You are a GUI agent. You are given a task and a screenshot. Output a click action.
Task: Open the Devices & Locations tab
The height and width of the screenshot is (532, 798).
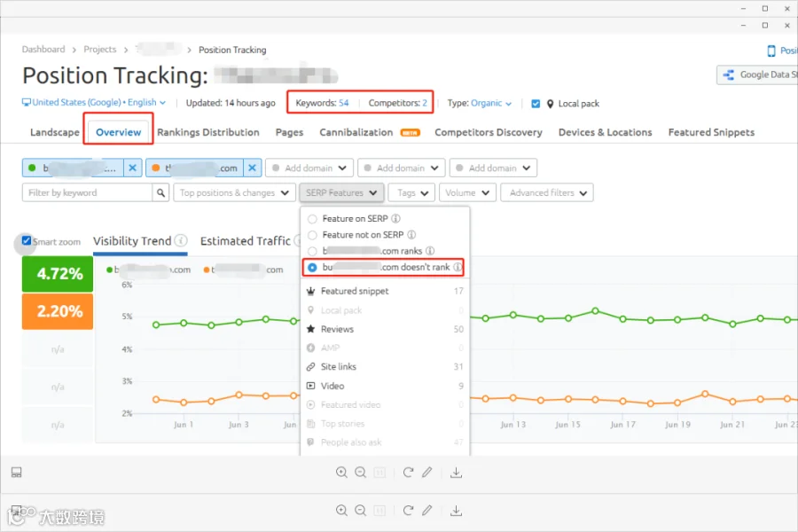pyautogui.click(x=605, y=132)
